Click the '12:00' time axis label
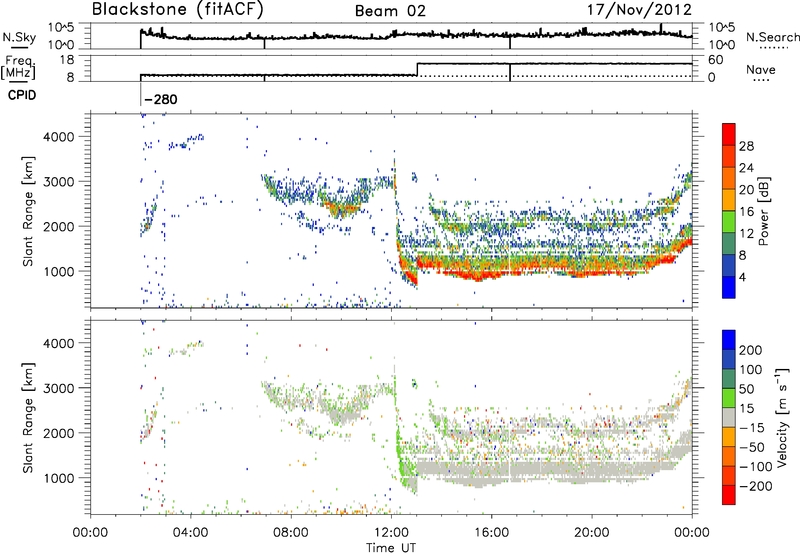The image size is (800, 554). click(x=391, y=533)
